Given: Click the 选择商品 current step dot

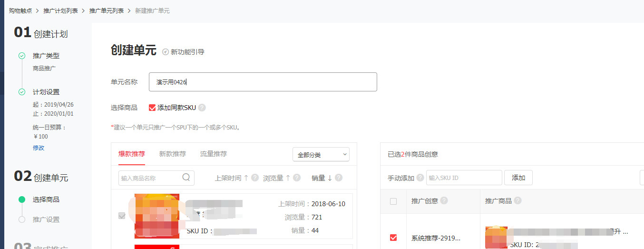Looking at the screenshot, I should pos(22,199).
